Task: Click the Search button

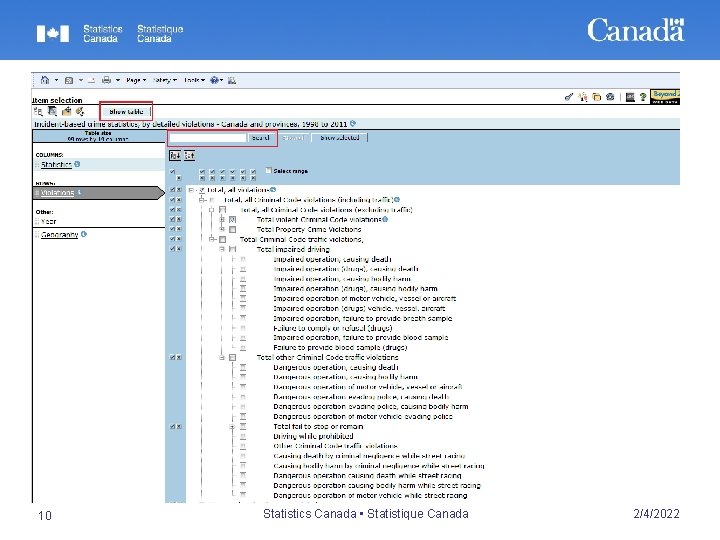Action: point(261,138)
